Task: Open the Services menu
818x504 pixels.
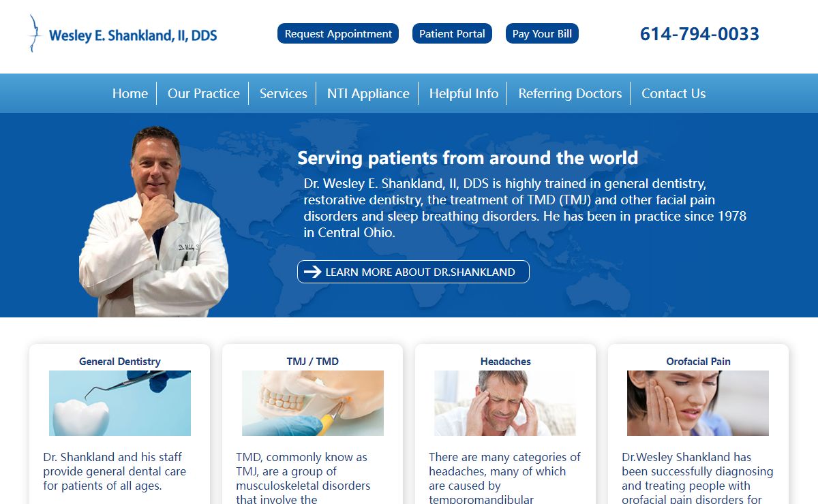Action: tap(284, 93)
